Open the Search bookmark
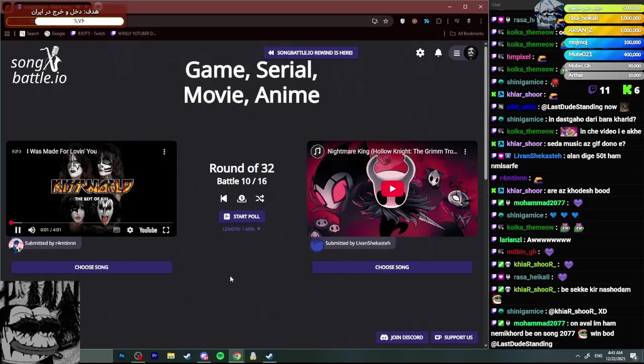This screenshot has width=644, height=364. 29,33
